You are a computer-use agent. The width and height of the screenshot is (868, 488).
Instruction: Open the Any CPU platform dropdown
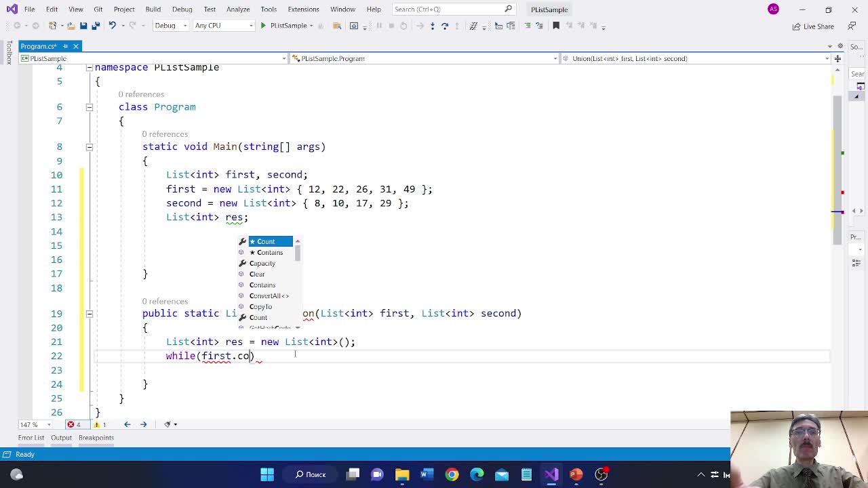pos(223,26)
